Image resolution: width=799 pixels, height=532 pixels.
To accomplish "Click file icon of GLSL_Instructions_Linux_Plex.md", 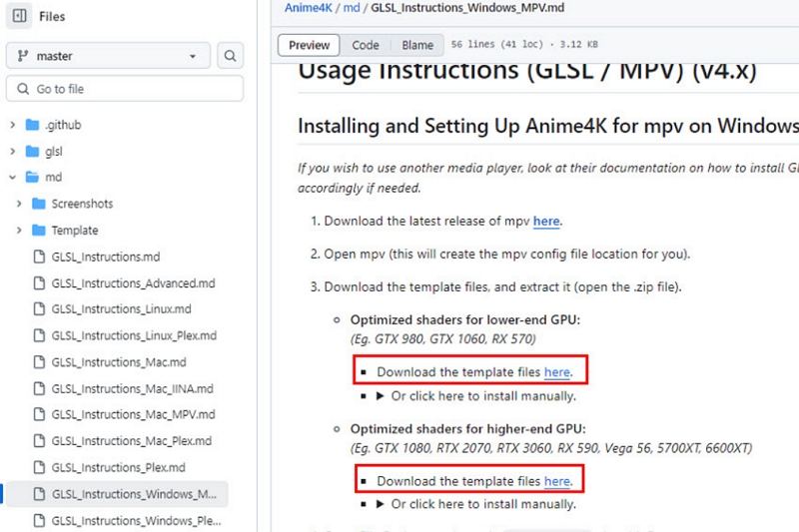I will 39,335.
